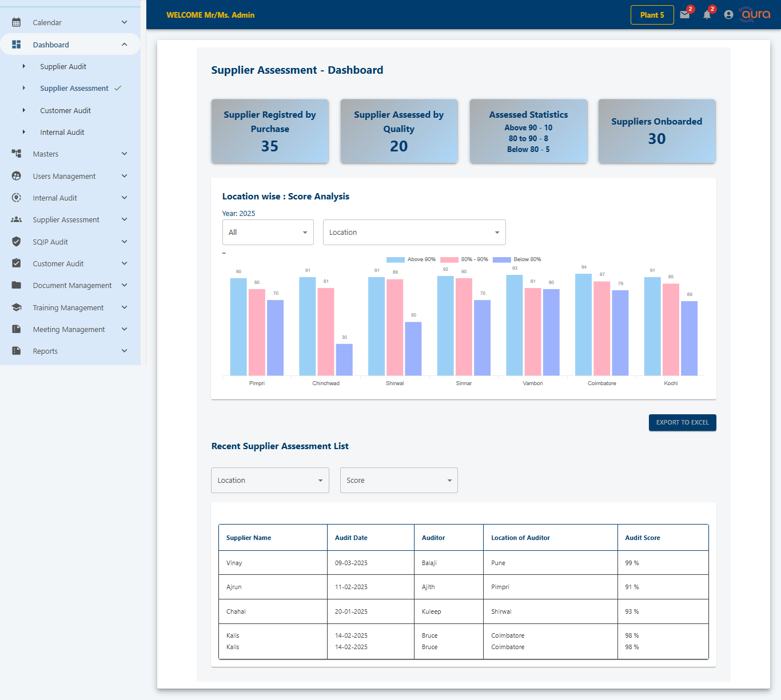781x700 pixels.
Task: Click the Reports sidebar icon
Action: pos(17,351)
